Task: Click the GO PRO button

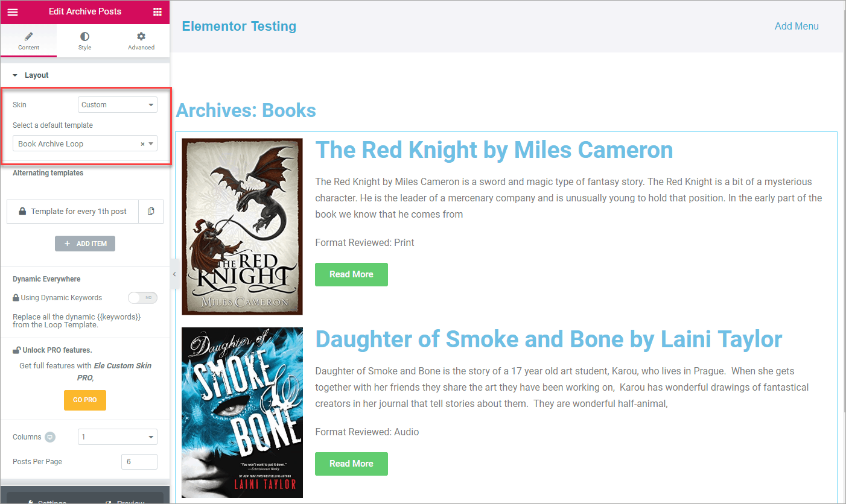Action: [85, 400]
